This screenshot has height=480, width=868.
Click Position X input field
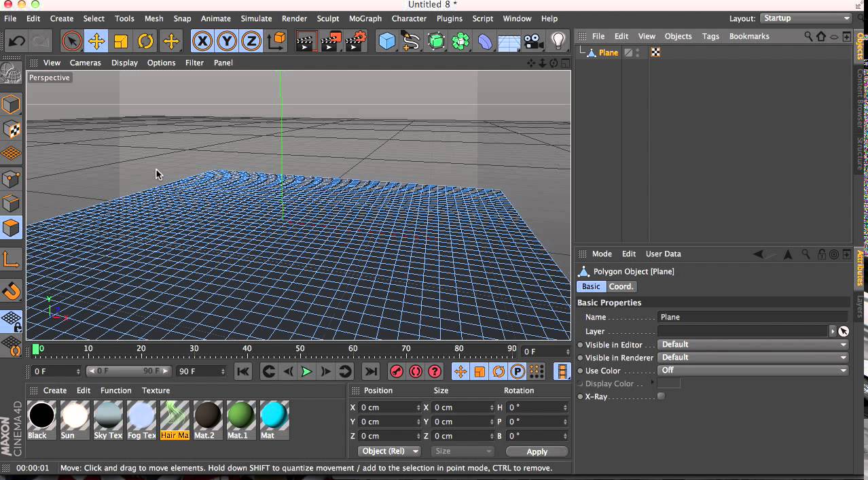pyautogui.click(x=391, y=407)
